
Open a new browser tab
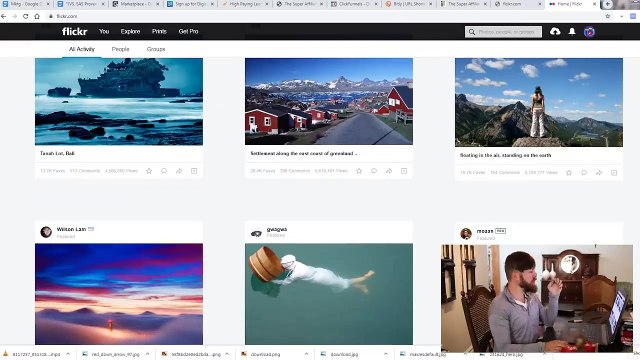(607, 4)
